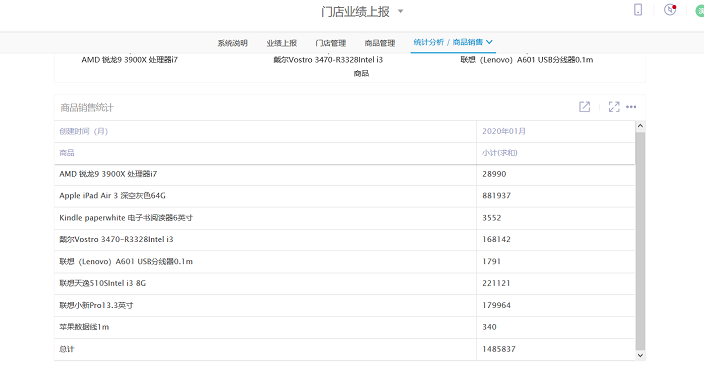This screenshot has width=704, height=390.
Task: Select the 苹果数据线1m row
Action: click(x=344, y=327)
